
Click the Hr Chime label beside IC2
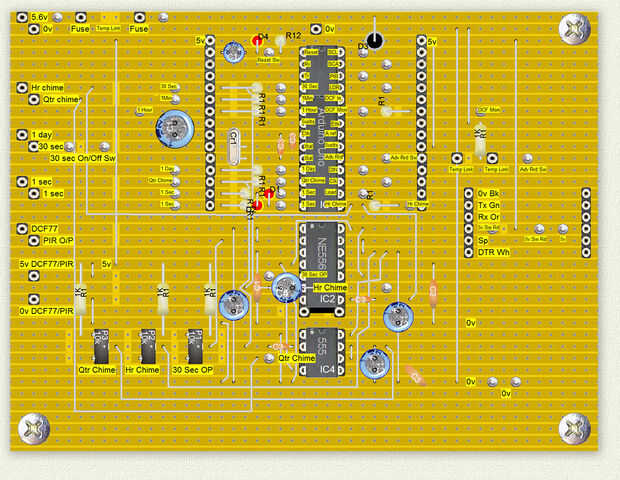(x=330, y=287)
